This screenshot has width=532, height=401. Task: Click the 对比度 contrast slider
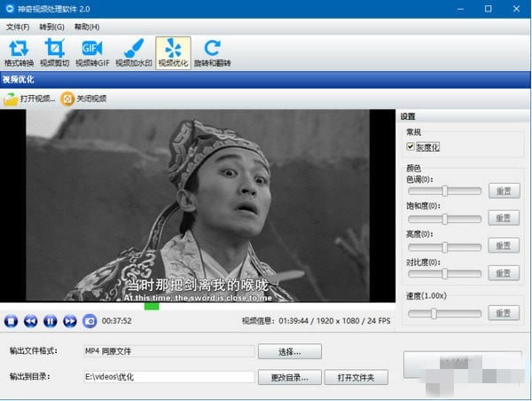tap(444, 273)
